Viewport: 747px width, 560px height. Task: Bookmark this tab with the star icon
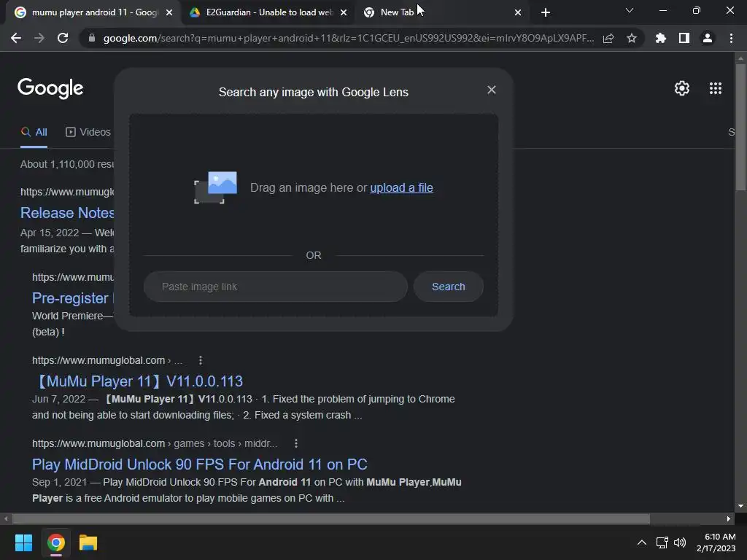pos(632,38)
